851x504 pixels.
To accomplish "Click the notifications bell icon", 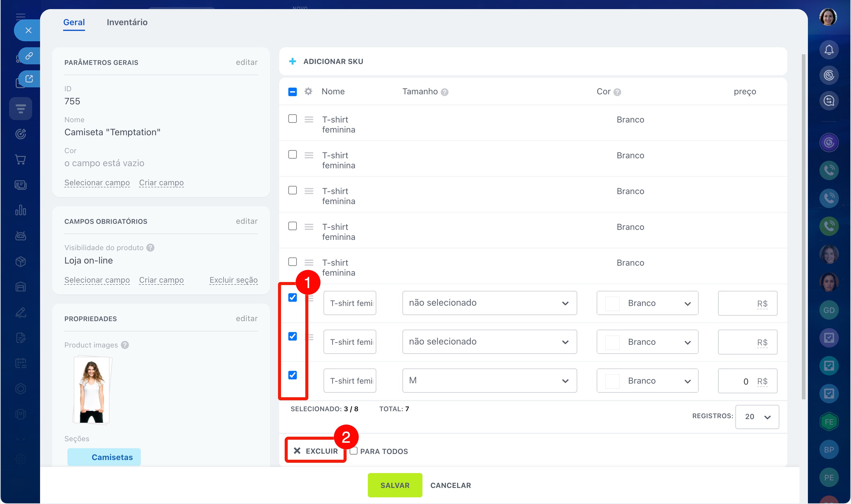I will click(x=829, y=50).
